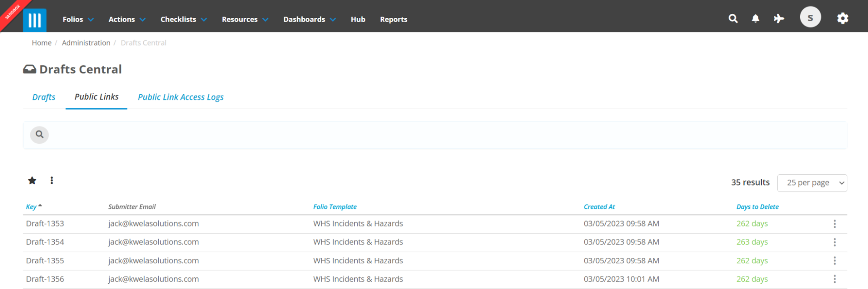Open the 25 per page dropdown
This screenshot has width=868, height=289.
tap(812, 183)
